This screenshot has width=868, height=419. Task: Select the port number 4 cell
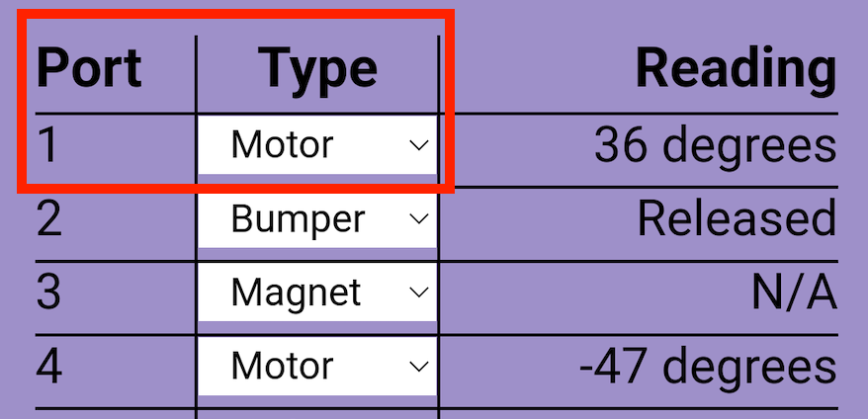tap(49, 367)
